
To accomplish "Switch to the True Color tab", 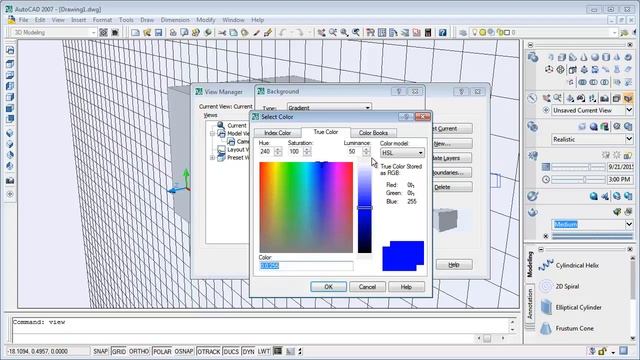I will point(326,132).
